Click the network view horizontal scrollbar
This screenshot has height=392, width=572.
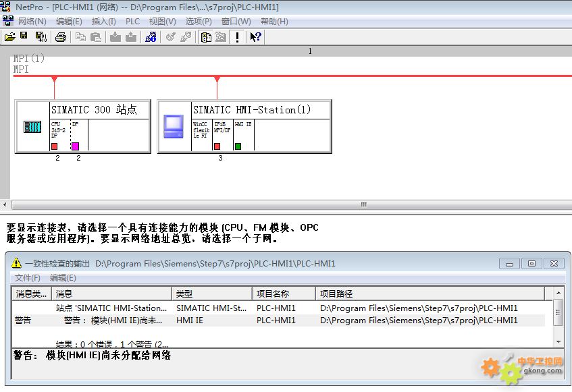click(x=292, y=204)
